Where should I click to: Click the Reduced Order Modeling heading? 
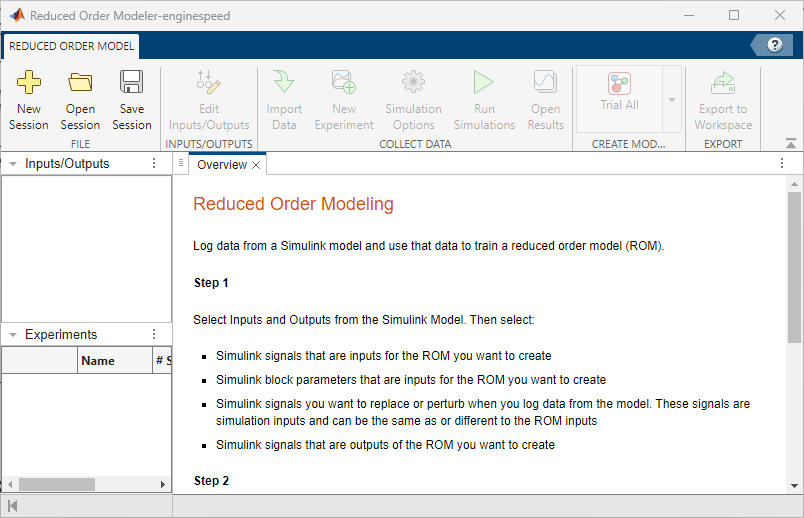pos(293,204)
